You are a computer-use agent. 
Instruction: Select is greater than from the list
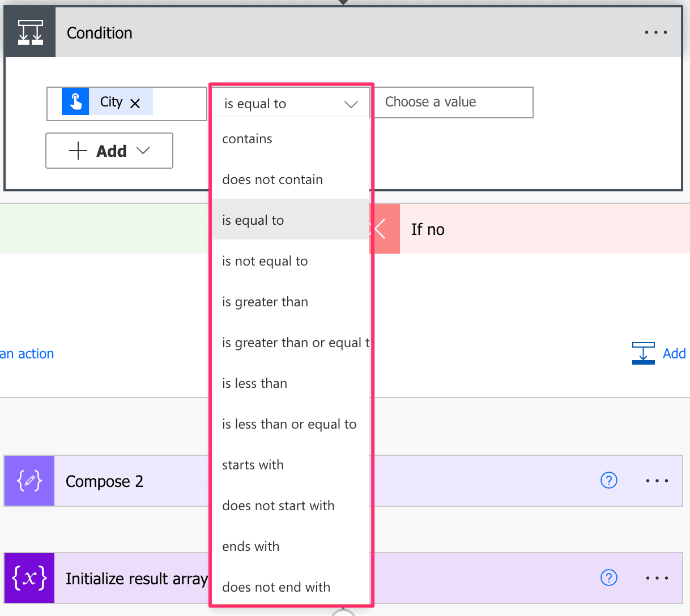pyautogui.click(x=265, y=302)
